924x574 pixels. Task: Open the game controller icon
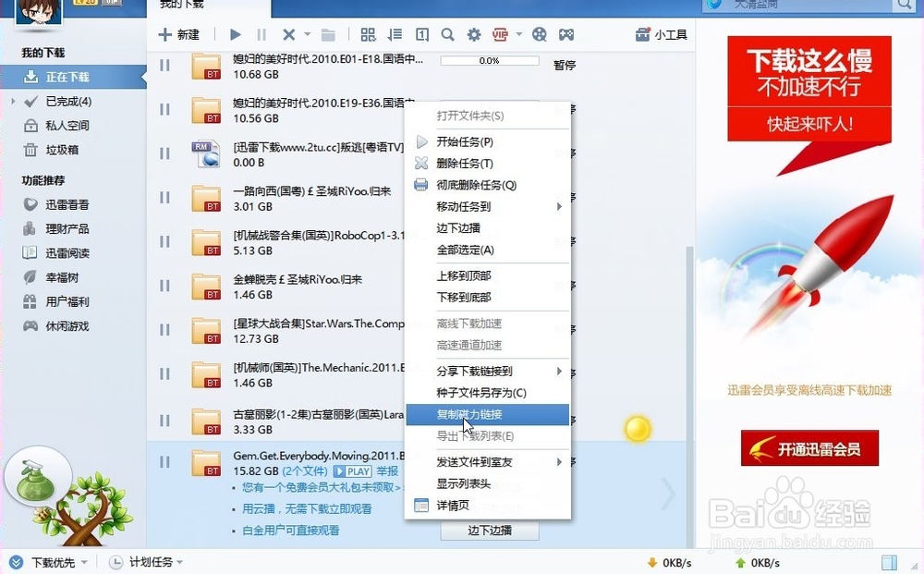click(567, 34)
